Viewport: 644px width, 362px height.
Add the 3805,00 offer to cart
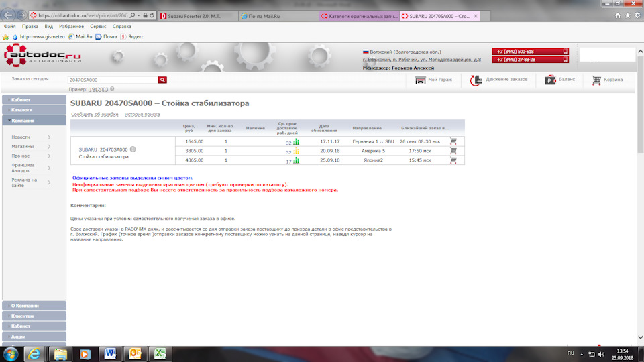click(x=453, y=151)
